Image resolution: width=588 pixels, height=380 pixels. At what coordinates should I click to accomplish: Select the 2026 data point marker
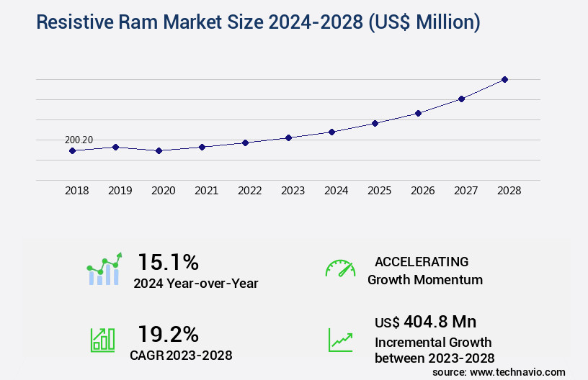(x=418, y=113)
